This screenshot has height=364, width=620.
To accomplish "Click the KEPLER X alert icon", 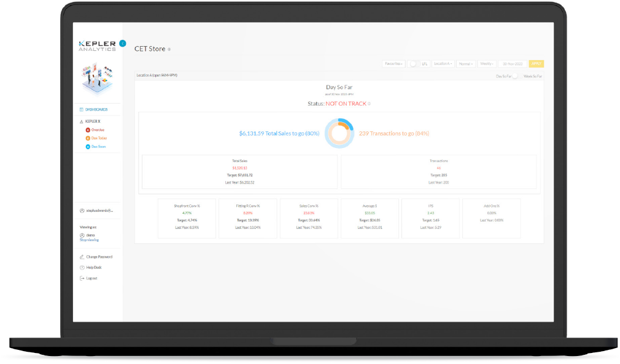I will click(x=81, y=122).
